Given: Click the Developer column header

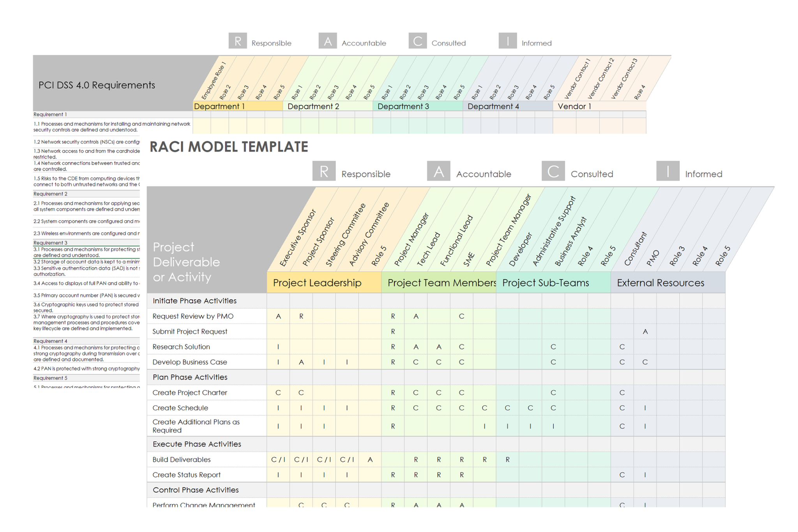Looking at the screenshot, I should tap(520, 250).
